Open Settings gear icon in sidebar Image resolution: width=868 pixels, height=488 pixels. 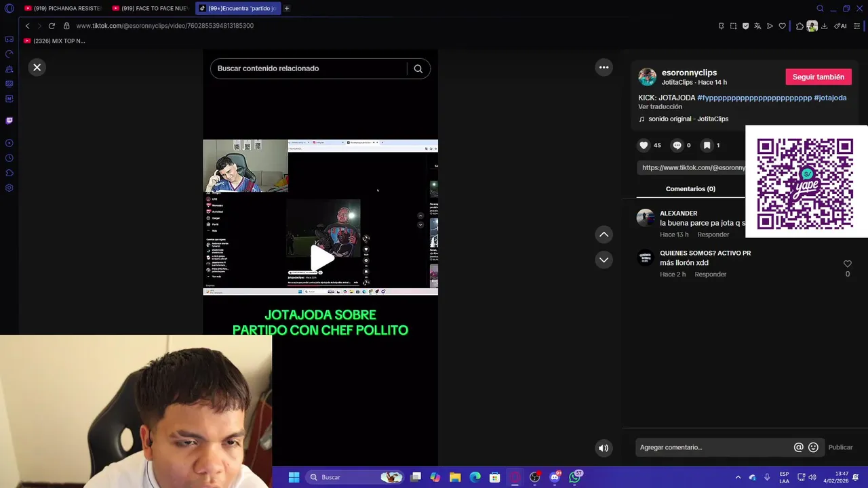click(x=9, y=188)
